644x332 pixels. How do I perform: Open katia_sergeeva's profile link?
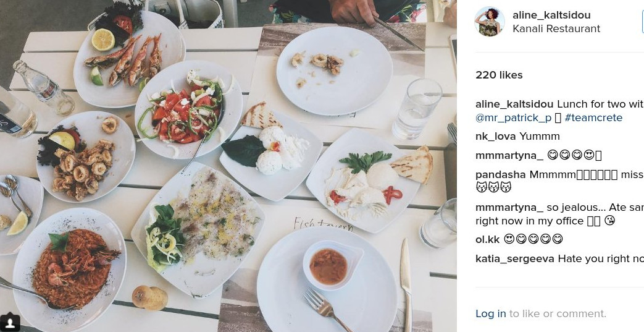pos(515,259)
